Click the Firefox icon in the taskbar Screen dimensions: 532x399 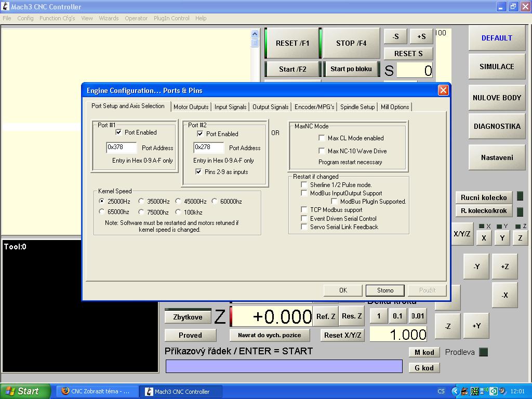(x=65, y=391)
